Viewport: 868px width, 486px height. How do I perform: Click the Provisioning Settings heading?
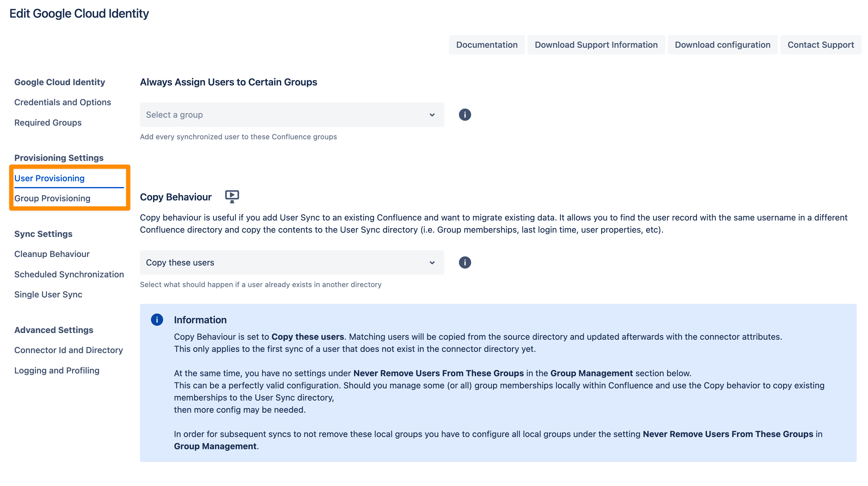point(59,158)
